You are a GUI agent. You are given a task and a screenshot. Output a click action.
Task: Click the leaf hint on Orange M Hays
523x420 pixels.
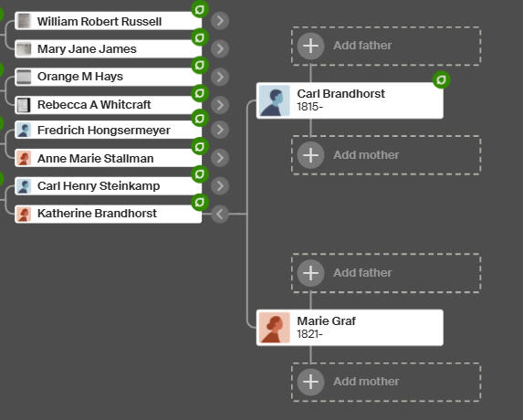[x=200, y=66]
